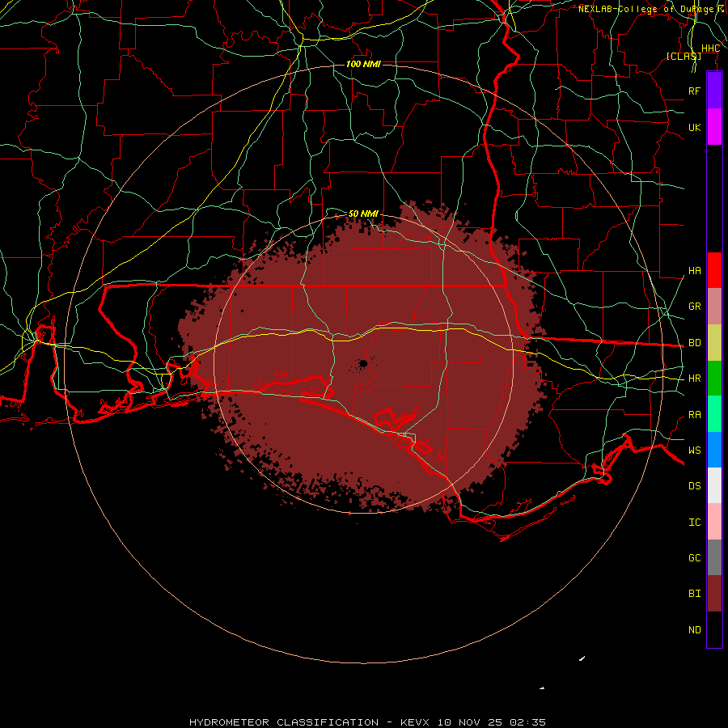This screenshot has height=728, width=728.
Task: Click the light pink IC legend swatch
Action: (714, 522)
